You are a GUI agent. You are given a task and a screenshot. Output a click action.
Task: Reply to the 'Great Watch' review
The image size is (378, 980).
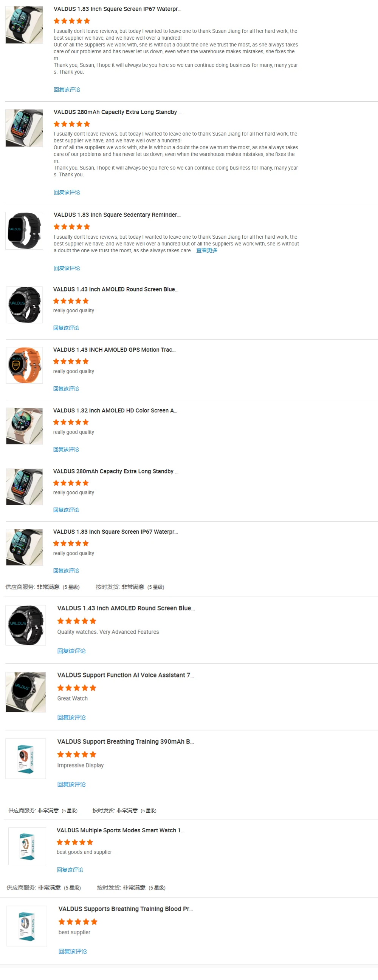(x=71, y=718)
